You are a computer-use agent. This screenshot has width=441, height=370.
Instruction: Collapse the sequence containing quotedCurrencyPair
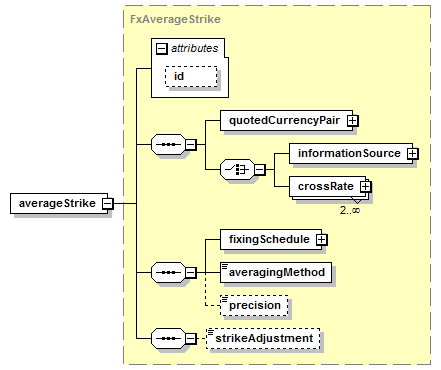coord(190,145)
